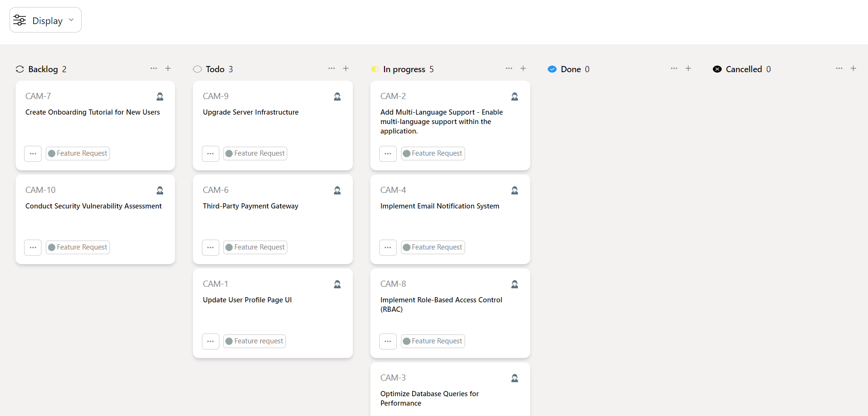Click the Todo status circle icon
The height and width of the screenshot is (416, 868).
(197, 69)
